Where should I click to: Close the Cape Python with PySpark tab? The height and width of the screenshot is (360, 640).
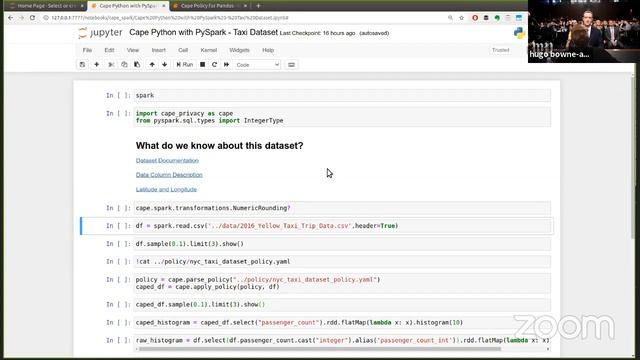[164, 6]
